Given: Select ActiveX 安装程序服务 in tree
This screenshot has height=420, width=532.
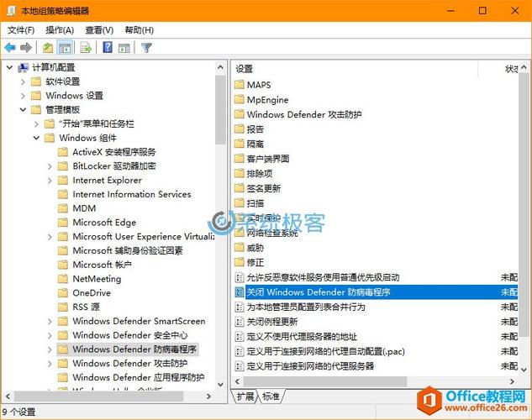Looking at the screenshot, I should pos(114,152).
